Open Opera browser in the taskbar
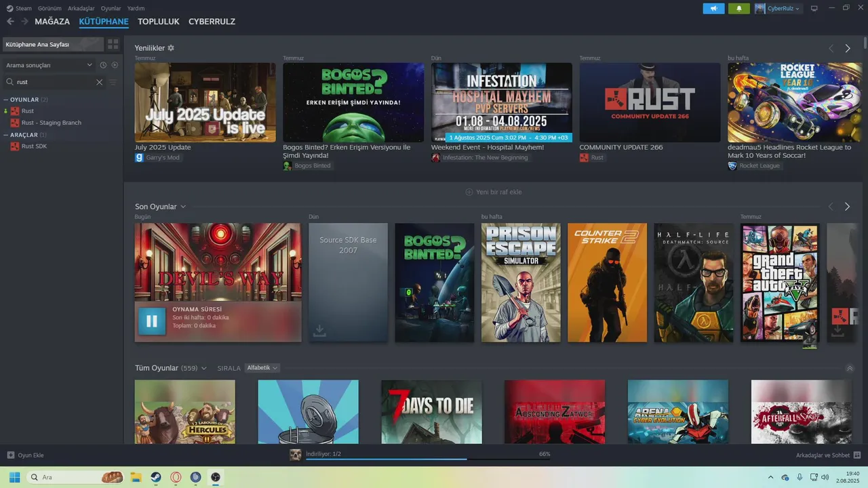Screen dimensions: 868x488 coord(176,477)
